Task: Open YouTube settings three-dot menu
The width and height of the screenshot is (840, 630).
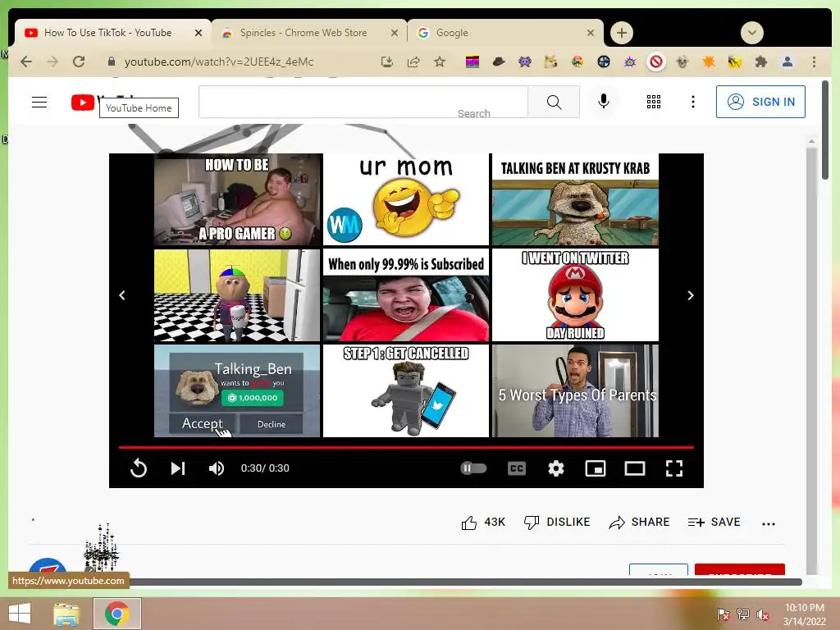Action: click(692, 102)
